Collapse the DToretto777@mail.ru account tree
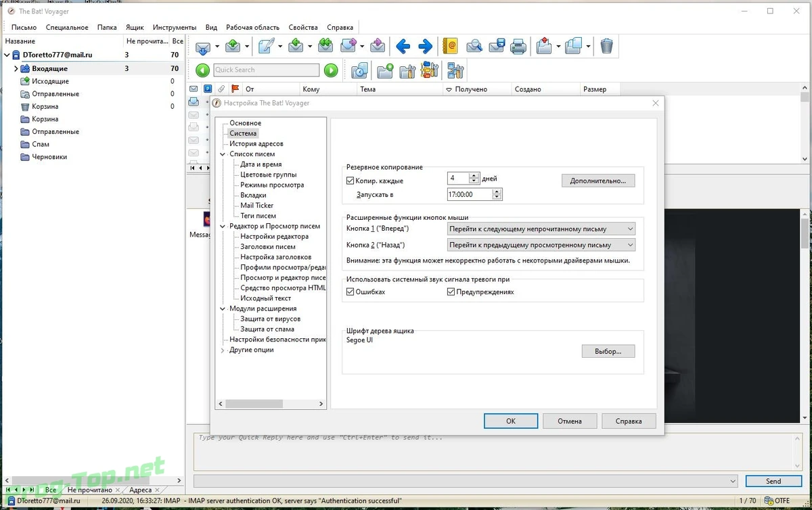The height and width of the screenshot is (510, 812). click(7, 55)
